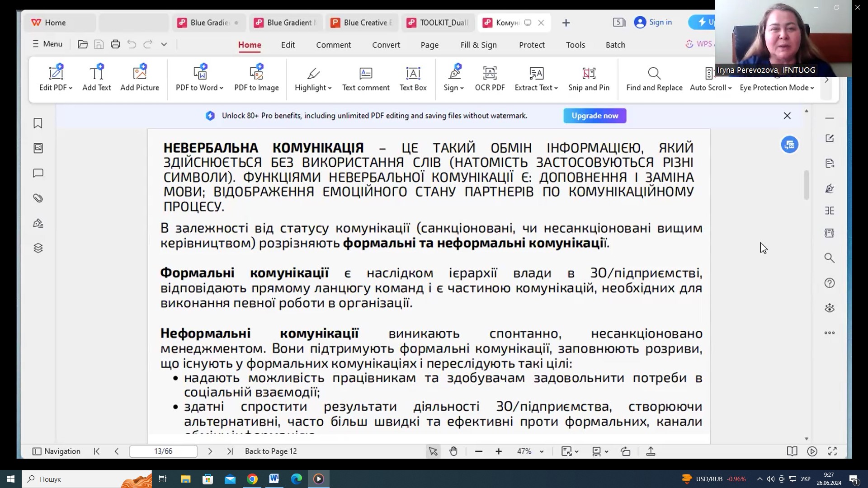
Task: Rotate the page view
Action: click(x=626, y=451)
